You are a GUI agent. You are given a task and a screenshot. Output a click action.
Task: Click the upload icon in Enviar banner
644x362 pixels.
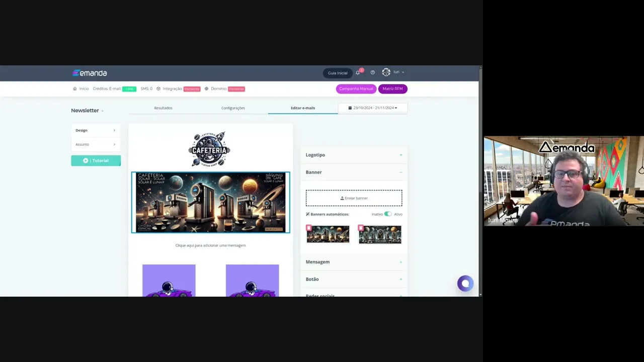[342, 198]
